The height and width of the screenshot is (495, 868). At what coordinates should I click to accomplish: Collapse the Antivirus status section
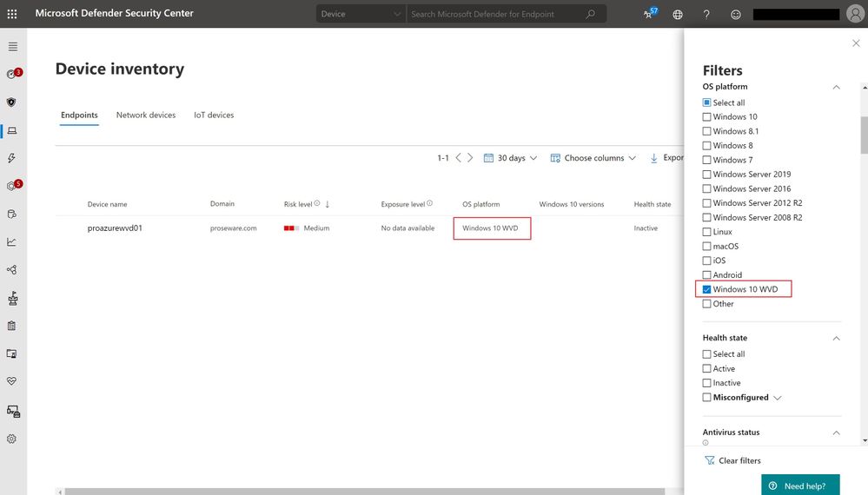pyautogui.click(x=836, y=432)
